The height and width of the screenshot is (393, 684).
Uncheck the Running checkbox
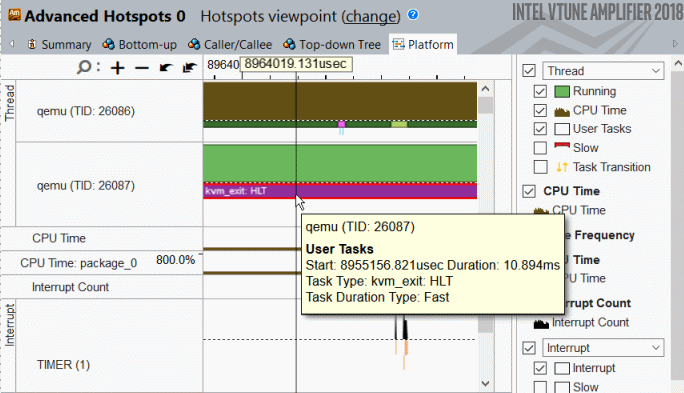coord(540,91)
